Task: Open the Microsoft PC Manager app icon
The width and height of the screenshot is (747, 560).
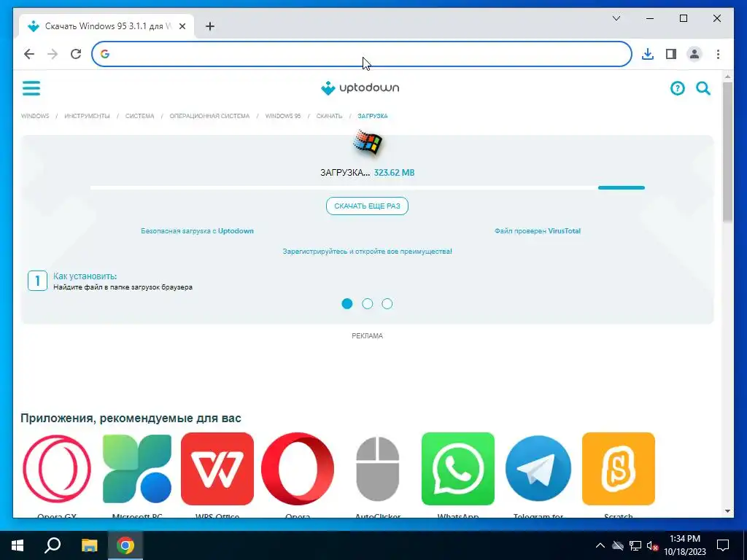Action: pyautogui.click(x=137, y=469)
